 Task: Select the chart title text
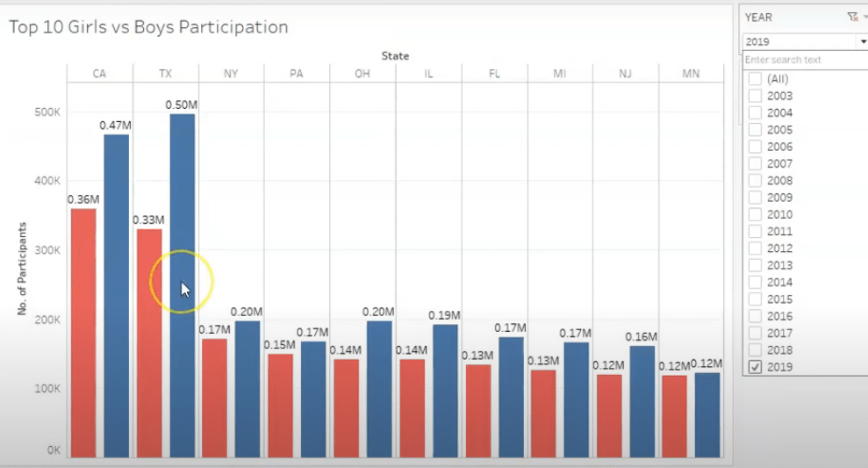[148, 27]
